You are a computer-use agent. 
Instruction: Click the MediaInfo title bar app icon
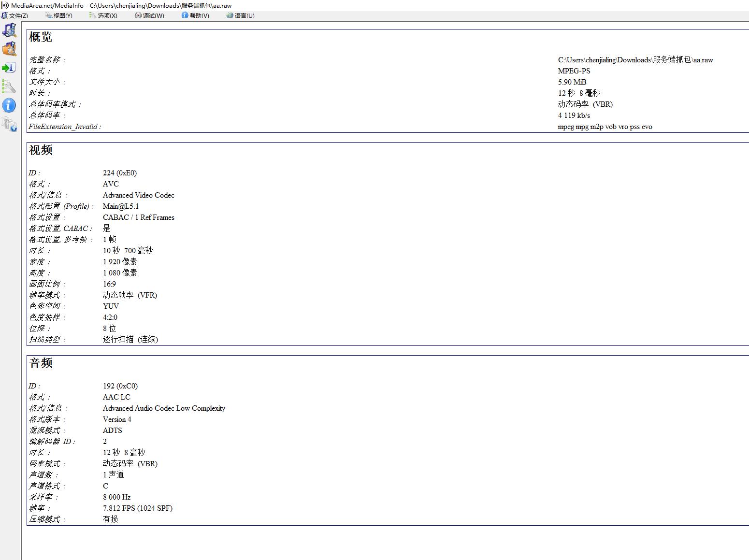click(5, 5)
